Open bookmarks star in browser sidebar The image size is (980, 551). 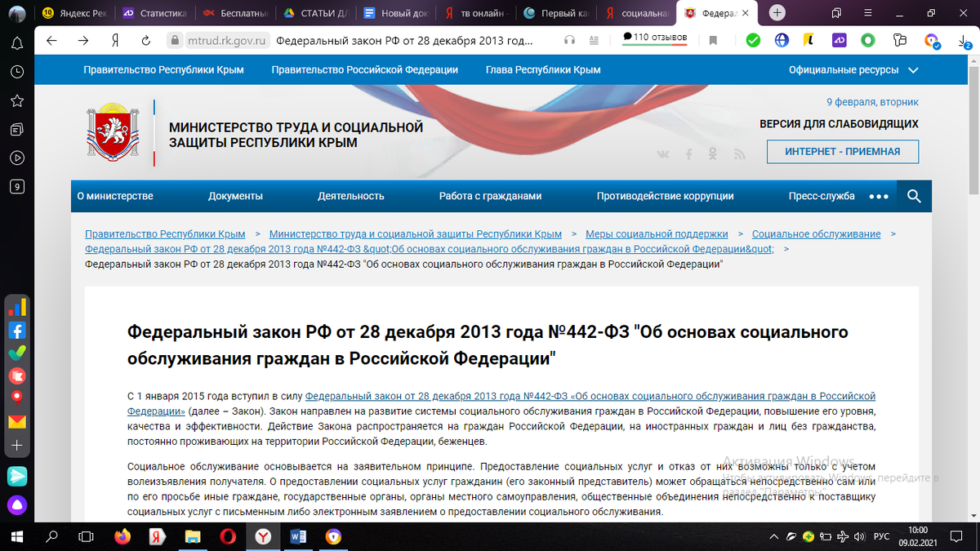pyautogui.click(x=16, y=100)
